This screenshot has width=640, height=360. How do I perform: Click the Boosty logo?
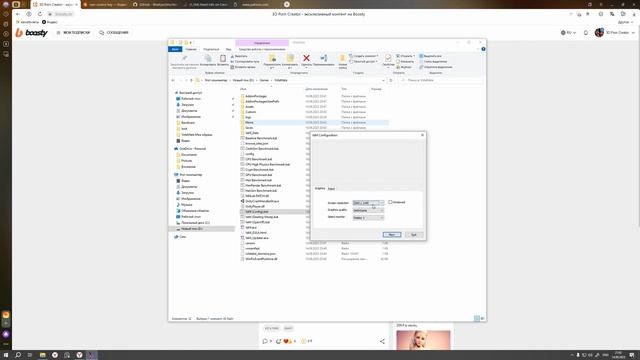coord(31,33)
